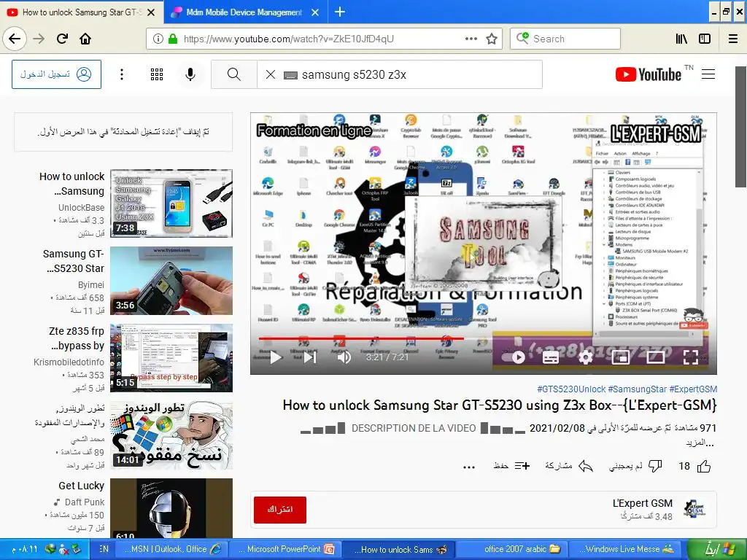Go to YouTube home via logo
This screenshot has height=560, width=747.
pyautogui.click(x=649, y=74)
